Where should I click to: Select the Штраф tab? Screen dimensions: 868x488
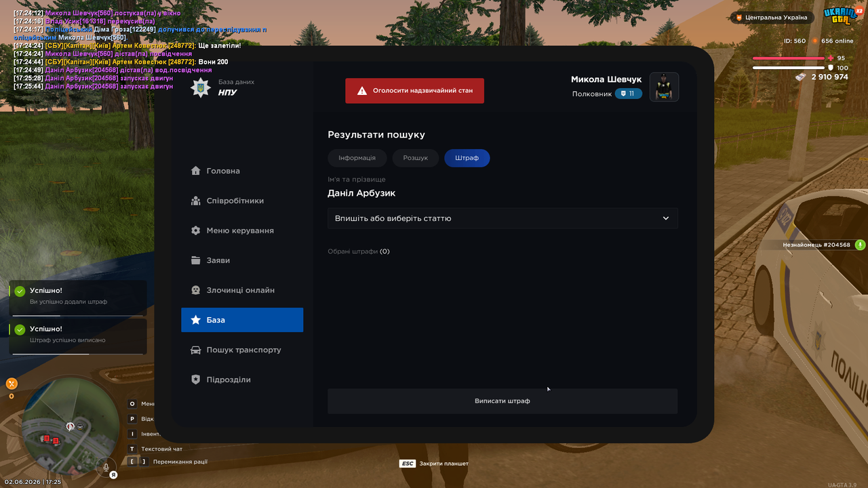coord(467,158)
